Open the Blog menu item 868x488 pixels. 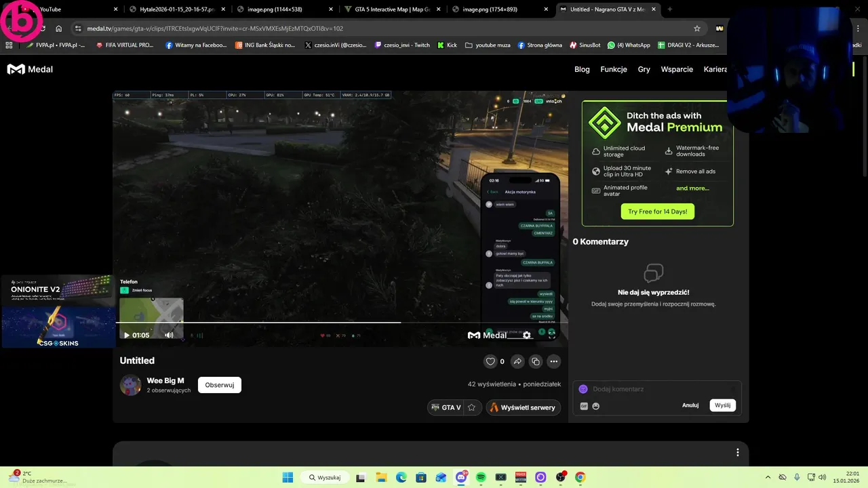point(582,69)
